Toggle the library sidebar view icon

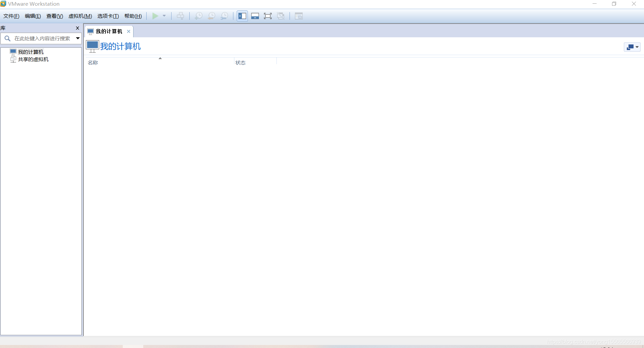[242, 16]
